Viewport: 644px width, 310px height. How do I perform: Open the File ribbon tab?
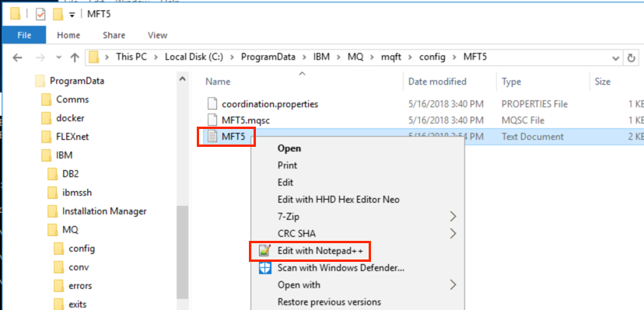tap(24, 35)
